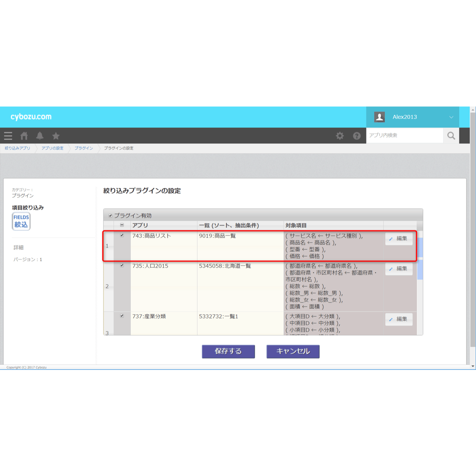The height and width of the screenshot is (476, 476).
Task: Click the 詳細 label in sidebar
Action: pos(19,248)
